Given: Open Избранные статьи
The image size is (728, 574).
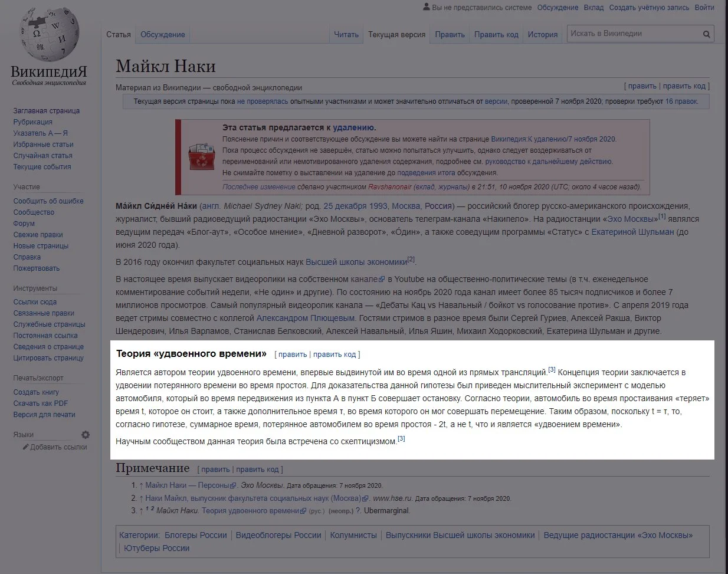Looking at the screenshot, I should 44,145.
